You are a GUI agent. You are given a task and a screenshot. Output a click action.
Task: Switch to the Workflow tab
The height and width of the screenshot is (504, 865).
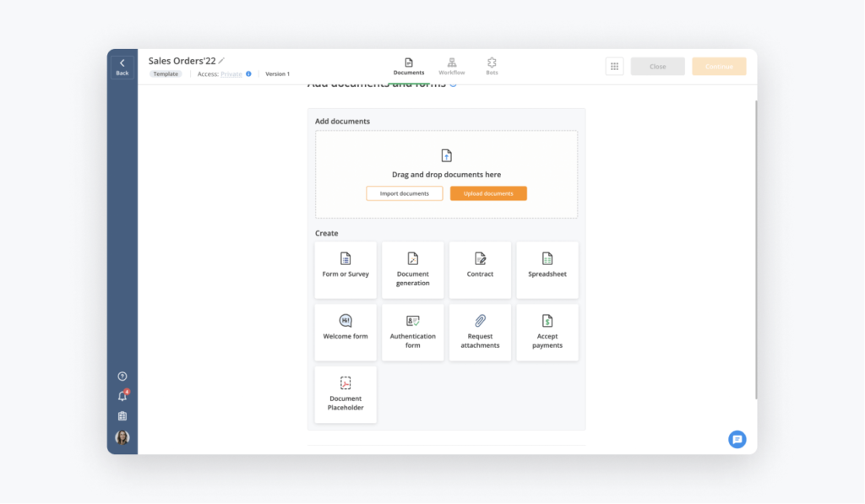click(452, 67)
